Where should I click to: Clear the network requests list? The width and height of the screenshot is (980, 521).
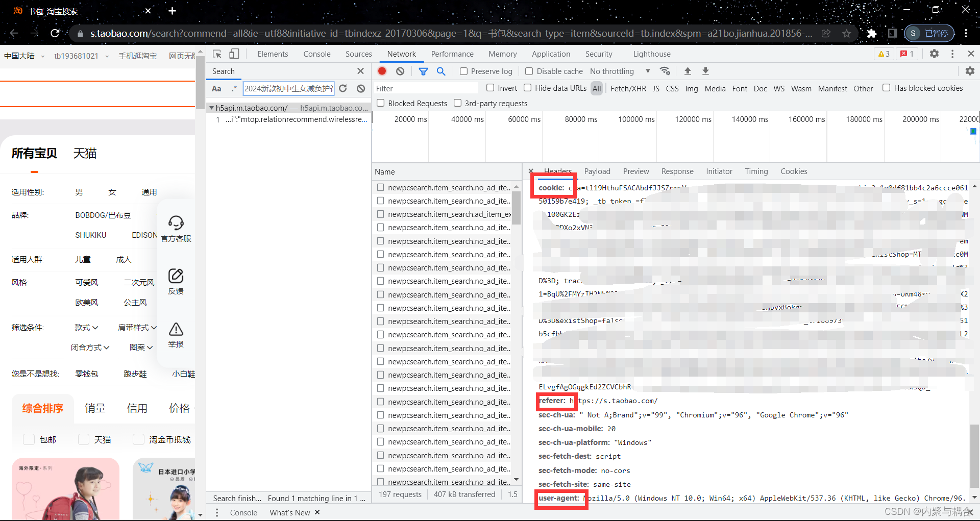400,71
